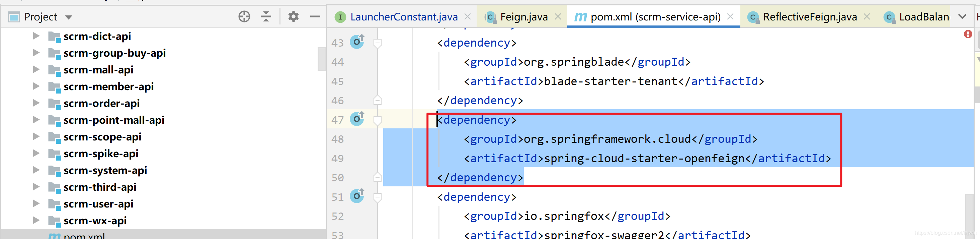Image resolution: width=980 pixels, height=239 pixels.
Task: Click the locate/select opened file target icon
Action: [244, 16]
